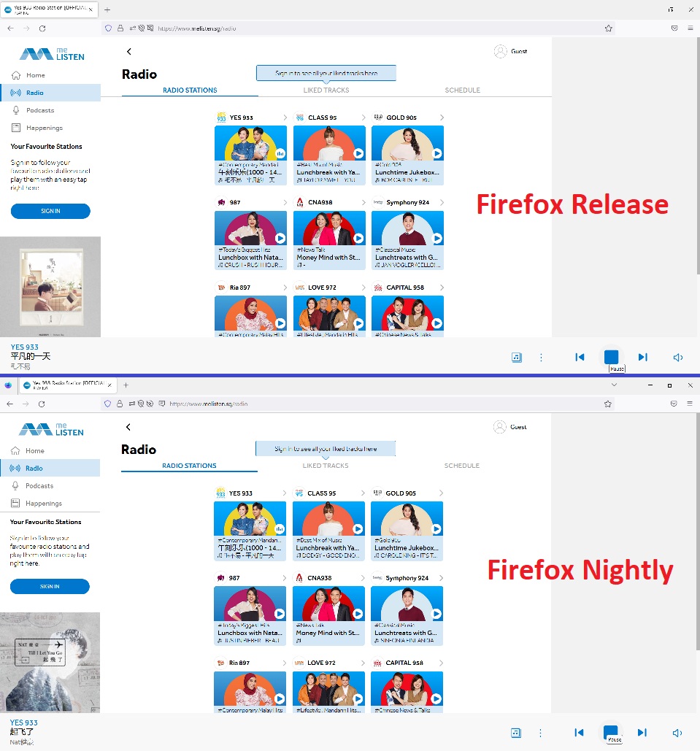The width and height of the screenshot is (700, 751).
Task: Toggle the tracking protection shield in address bar
Action: point(107,28)
